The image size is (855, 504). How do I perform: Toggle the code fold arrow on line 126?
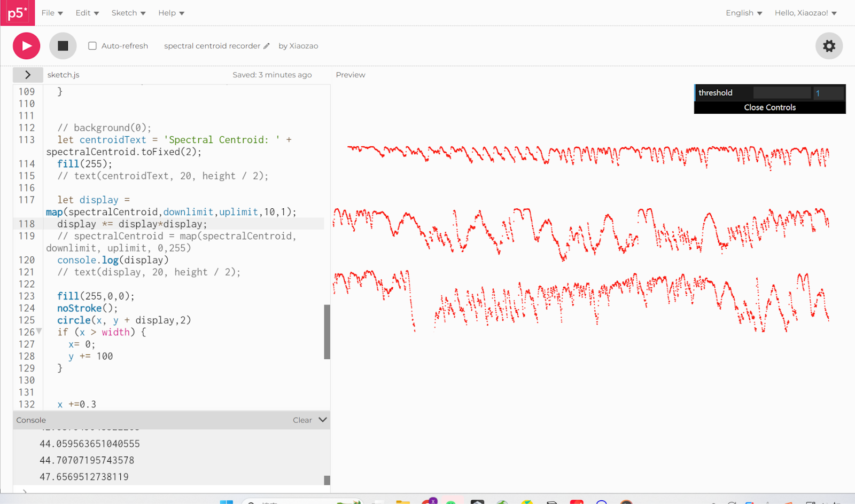coord(39,332)
